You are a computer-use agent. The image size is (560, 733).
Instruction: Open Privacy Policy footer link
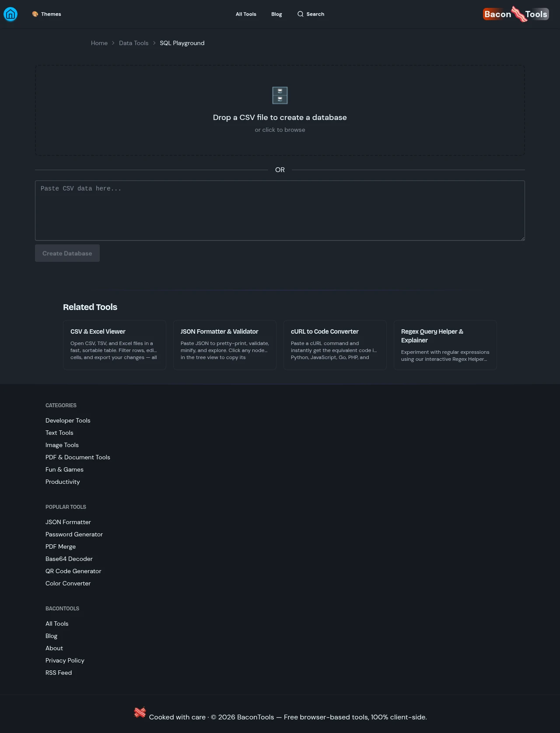point(65,660)
